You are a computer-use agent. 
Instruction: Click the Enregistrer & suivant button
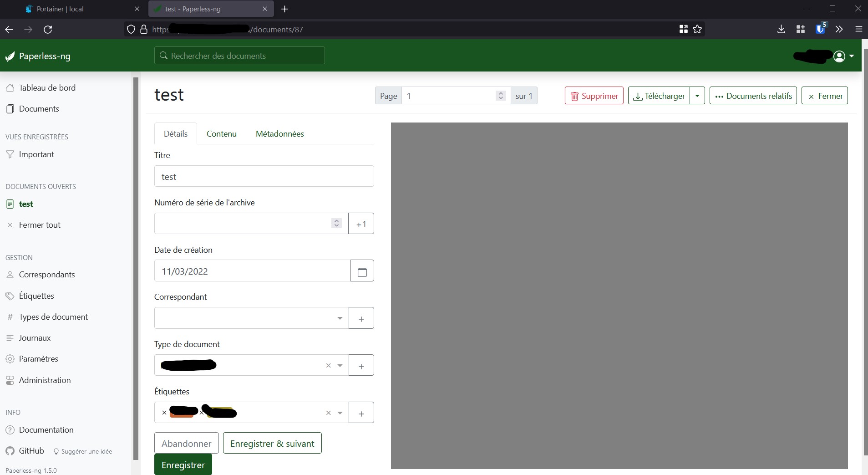pos(272,443)
